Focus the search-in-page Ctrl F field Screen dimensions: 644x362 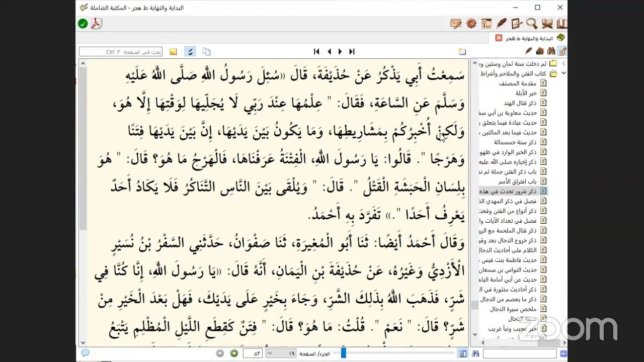121,51
